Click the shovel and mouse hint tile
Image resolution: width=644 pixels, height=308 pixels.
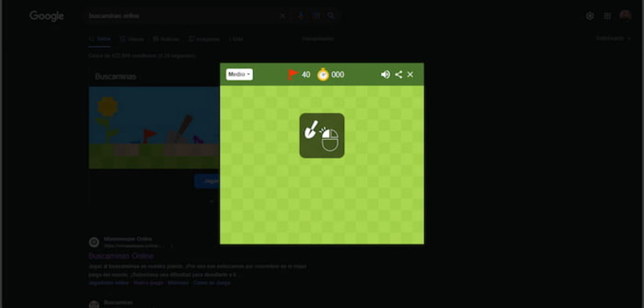pyautogui.click(x=322, y=135)
